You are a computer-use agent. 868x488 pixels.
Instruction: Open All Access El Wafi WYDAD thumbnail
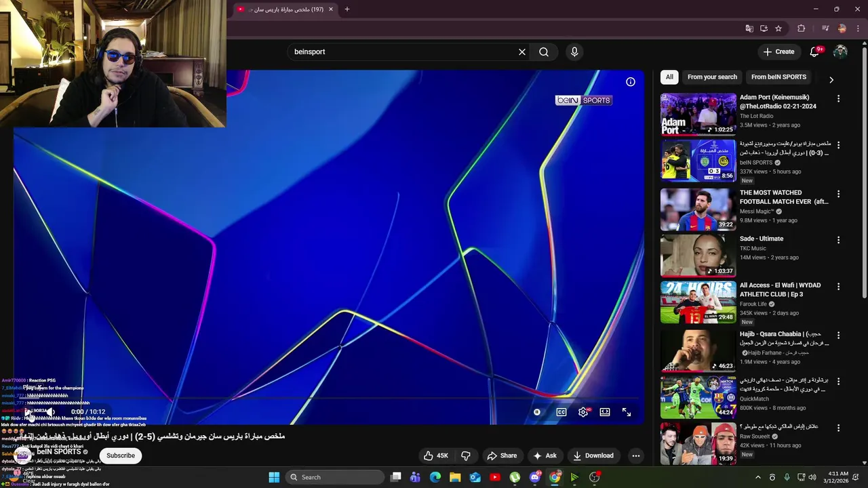698,302
